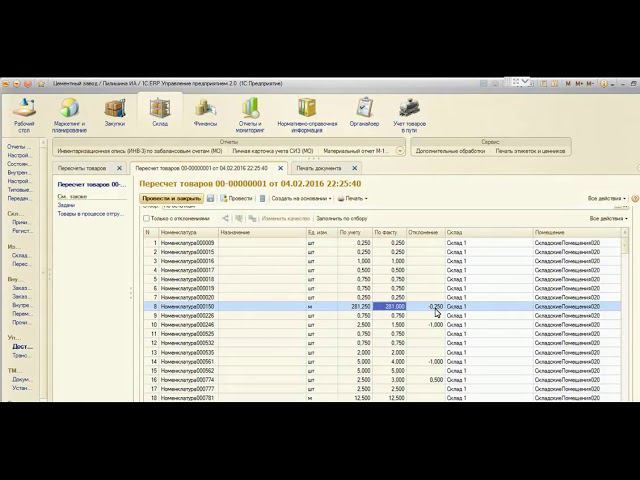Select Пересчет товаров 00-... in navigation panel
The width and height of the screenshot is (640, 480).
(x=91, y=184)
